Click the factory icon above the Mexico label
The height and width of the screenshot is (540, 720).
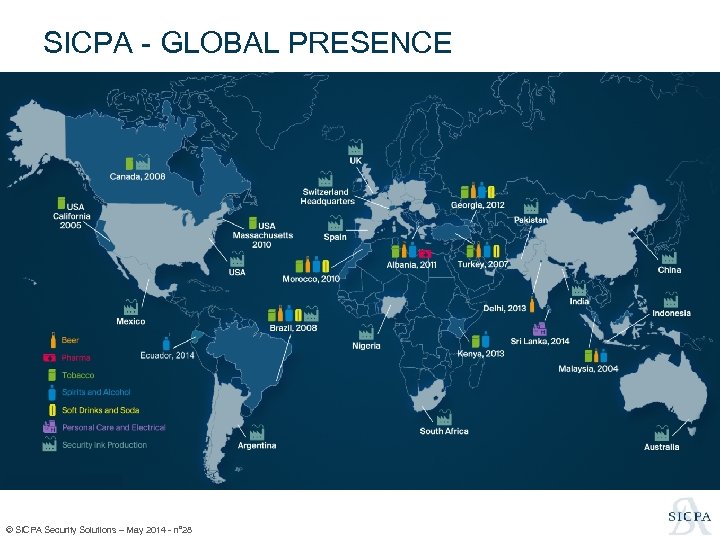(x=131, y=307)
